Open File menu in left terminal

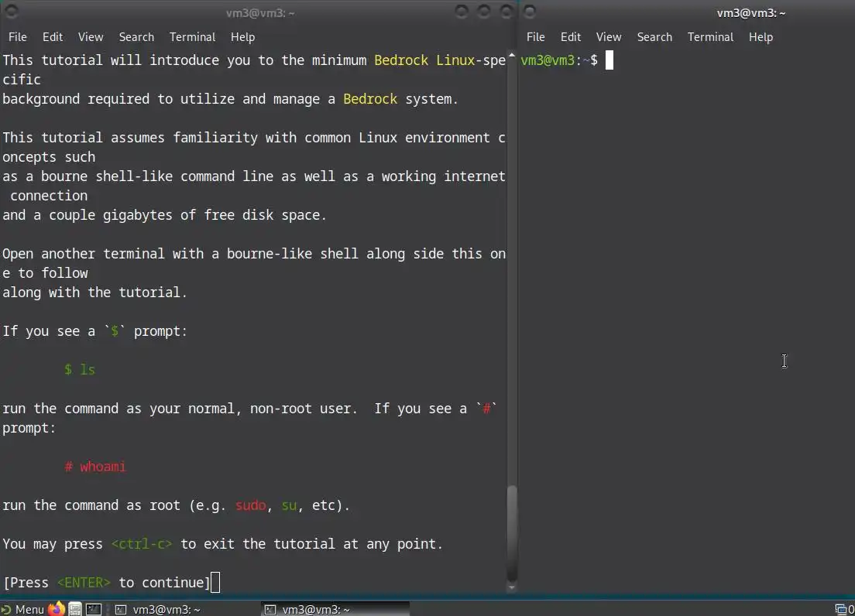pos(18,37)
